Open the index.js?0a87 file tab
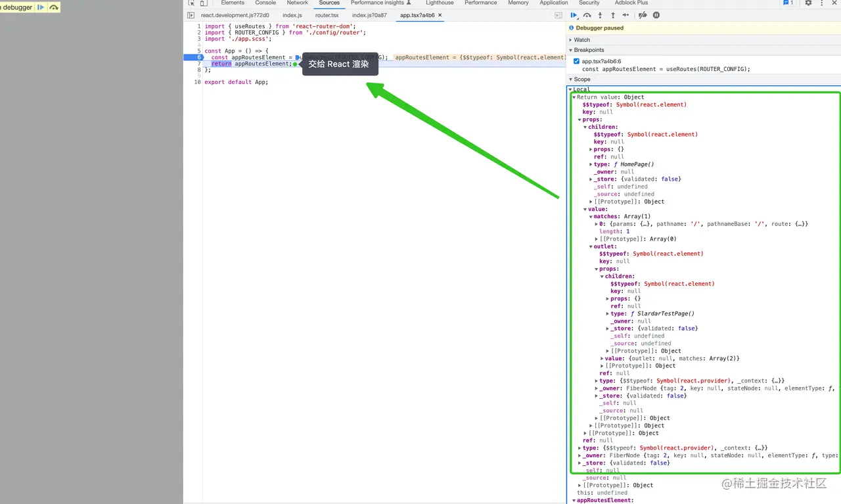Image resolution: width=841 pixels, height=504 pixels. tap(369, 15)
